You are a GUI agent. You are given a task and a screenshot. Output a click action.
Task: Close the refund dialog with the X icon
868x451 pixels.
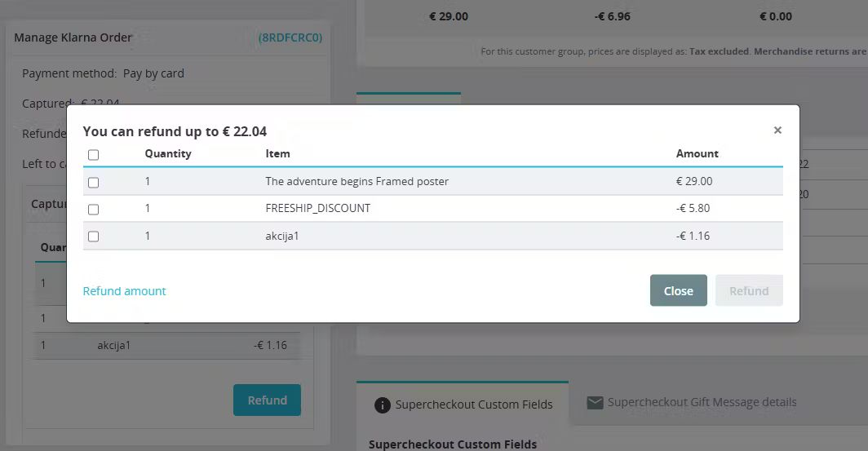coord(777,130)
